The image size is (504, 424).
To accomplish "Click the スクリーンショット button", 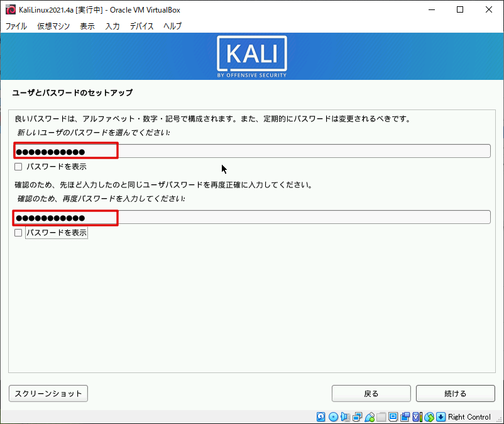I will pos(48,393).
